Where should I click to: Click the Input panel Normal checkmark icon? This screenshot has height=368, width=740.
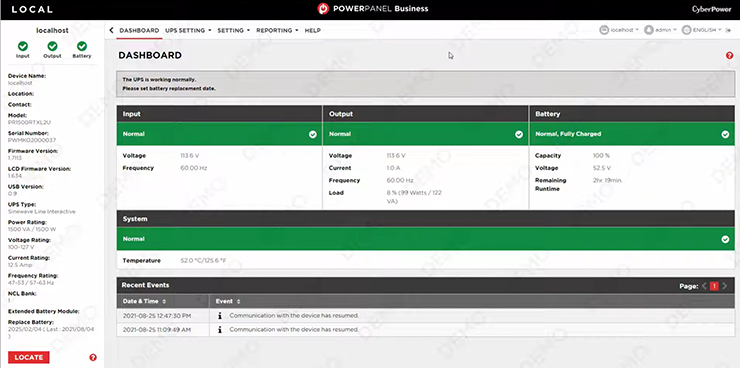pyautogui.click(x=313, y=134)
